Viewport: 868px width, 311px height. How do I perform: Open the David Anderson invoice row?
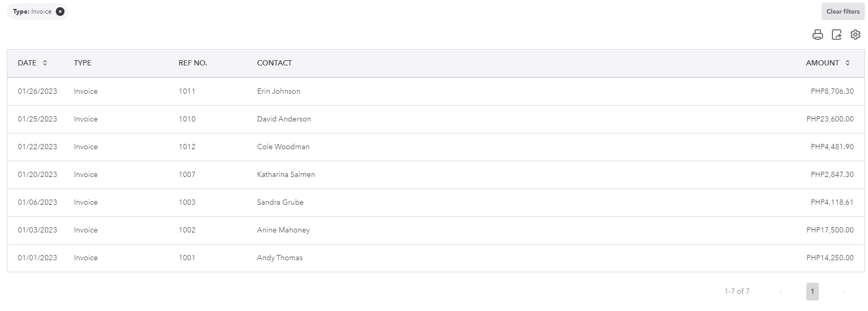pyautogui.click(x=284, y=119)
